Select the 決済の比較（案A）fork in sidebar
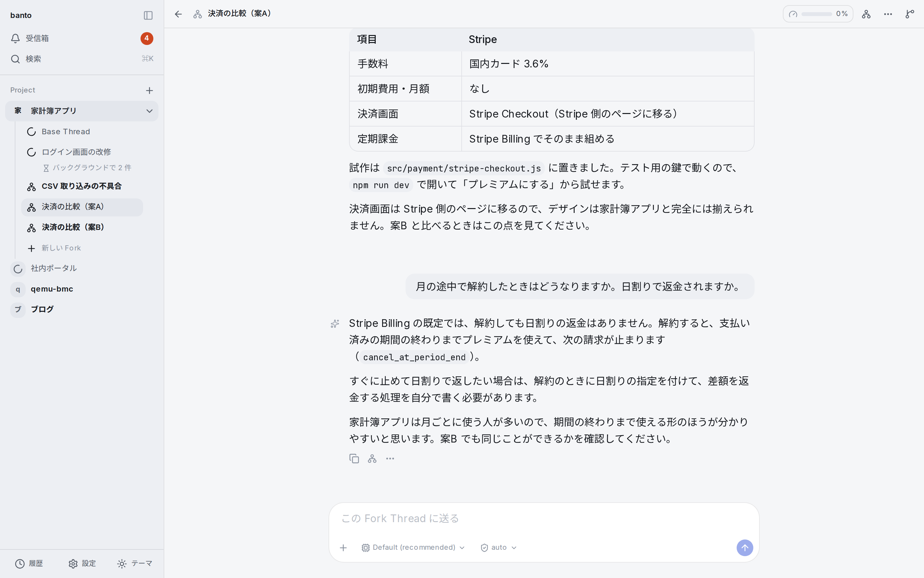This screenshot has width=924, height=578. coord(82,207)
